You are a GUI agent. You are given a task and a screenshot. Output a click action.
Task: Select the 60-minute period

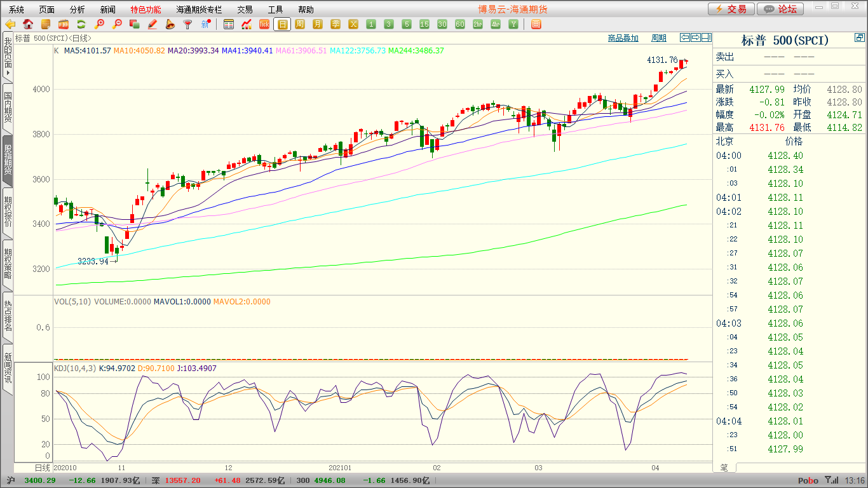[x=460, y=24]
